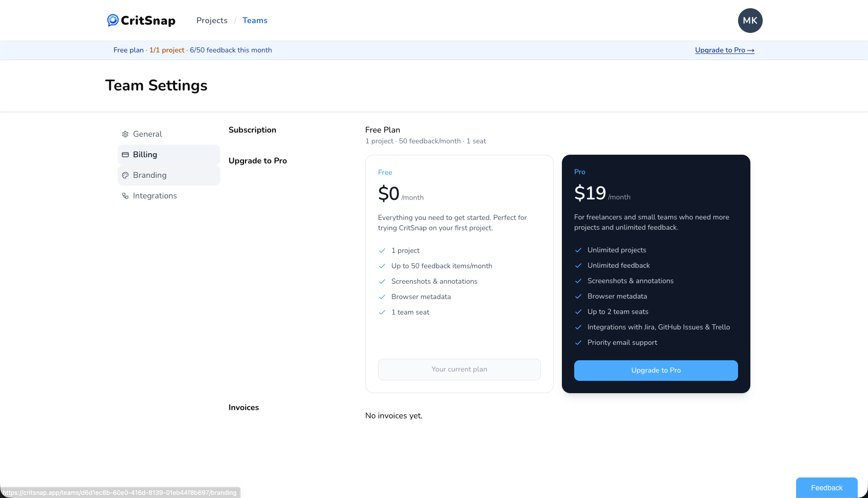Click the Invoices section heading
The width and height of the screenshot is (868, 498).
tap(243, 408)
